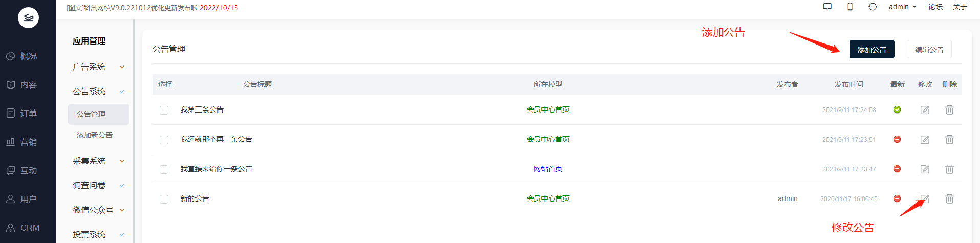This screenshot has height=243, width=980.
Task: Click the 编辑公告 button
Action: tap(929, 50)
